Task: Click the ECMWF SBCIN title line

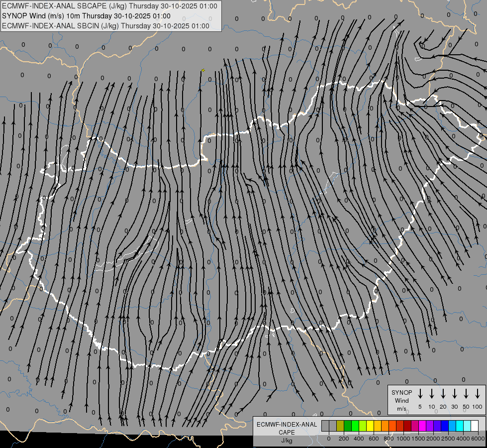Action: [105, 25]
